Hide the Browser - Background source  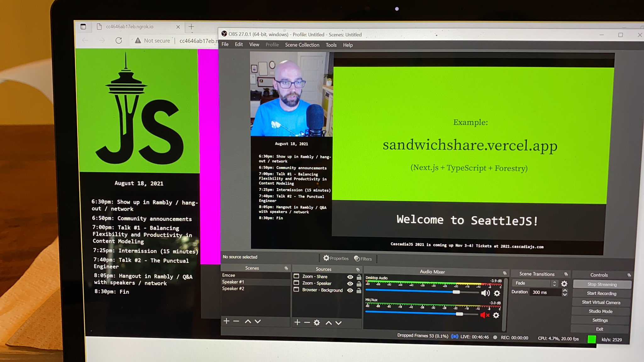tap(350, 290)
